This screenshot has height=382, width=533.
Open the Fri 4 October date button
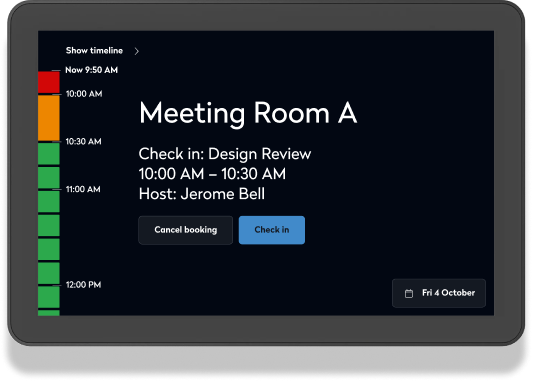(x=439, y=293)
